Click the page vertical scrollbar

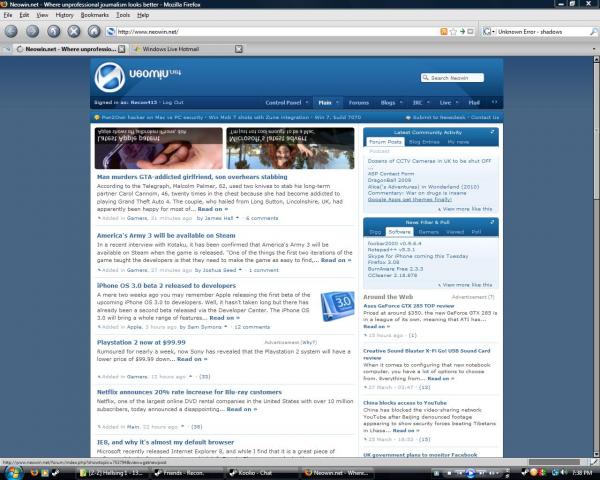(x=596, y=256)
